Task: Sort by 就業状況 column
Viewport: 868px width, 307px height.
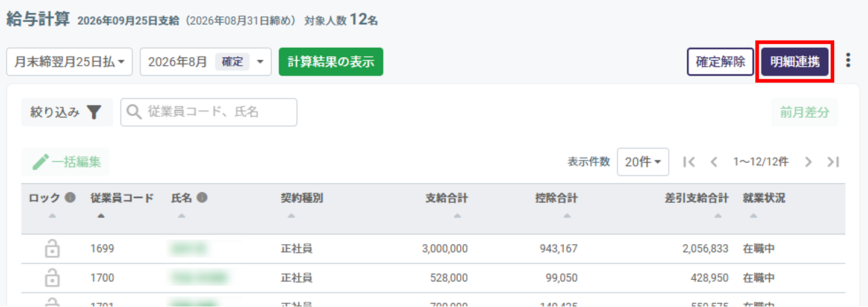Action: (x=754, y=216)
